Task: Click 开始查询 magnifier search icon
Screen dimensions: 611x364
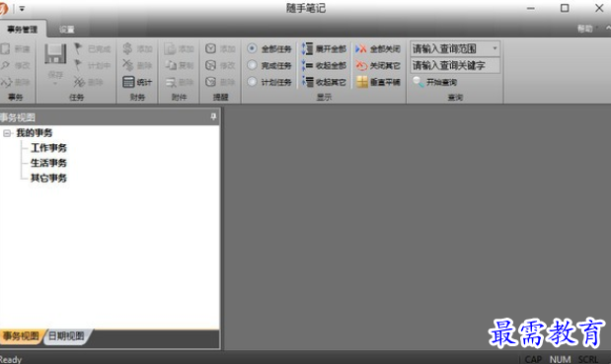Action: (x=419, y=82)
